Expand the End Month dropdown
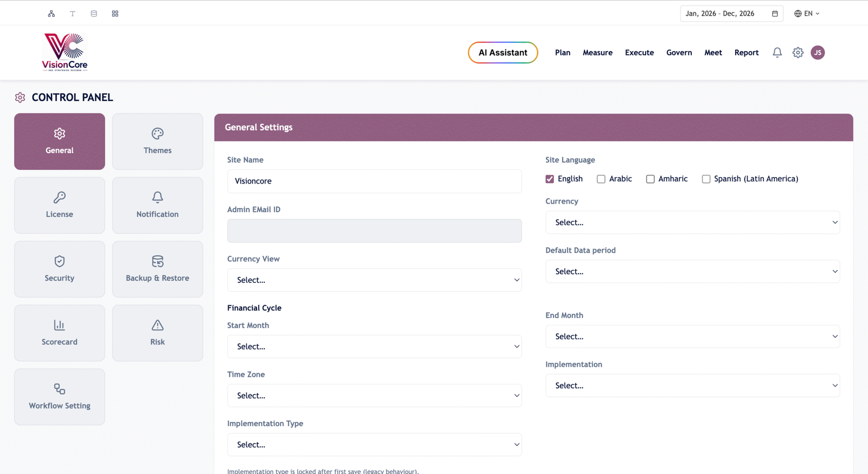Screen dimensions: 868x474 click(693, 337)
